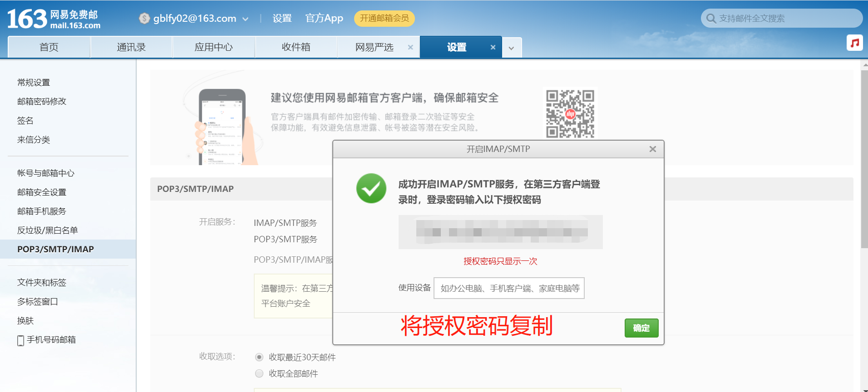Click the page vertical scrollbar
This screenshot has width=868, height=392.
[864, 159]
